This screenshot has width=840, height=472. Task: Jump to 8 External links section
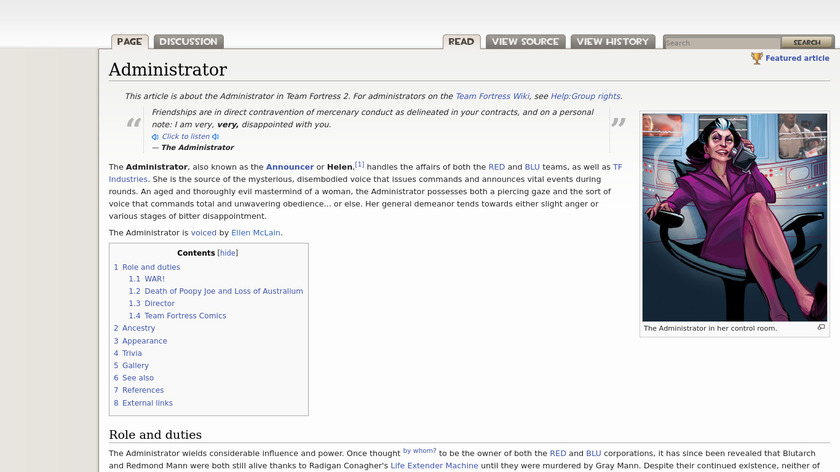pyautogui.click(x=143, y=403)
